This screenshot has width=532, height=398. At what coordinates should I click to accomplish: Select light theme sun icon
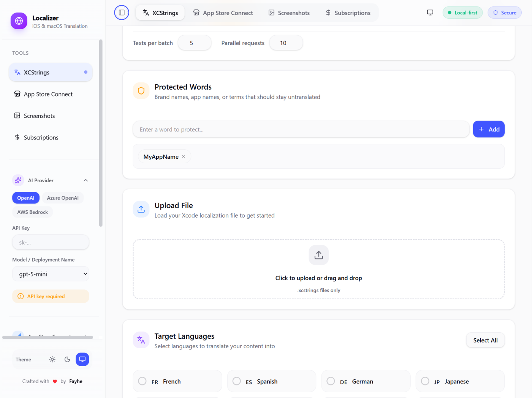(52, 359)
